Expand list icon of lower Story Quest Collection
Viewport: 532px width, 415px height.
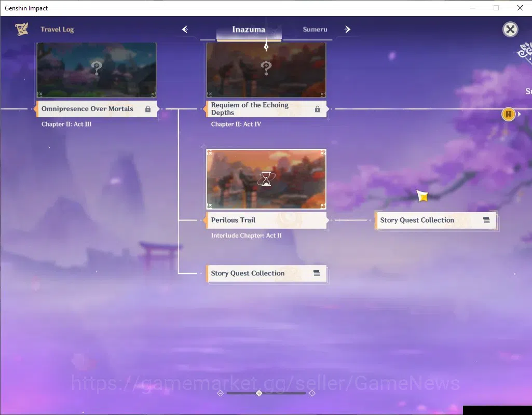(x=317, y=273)
